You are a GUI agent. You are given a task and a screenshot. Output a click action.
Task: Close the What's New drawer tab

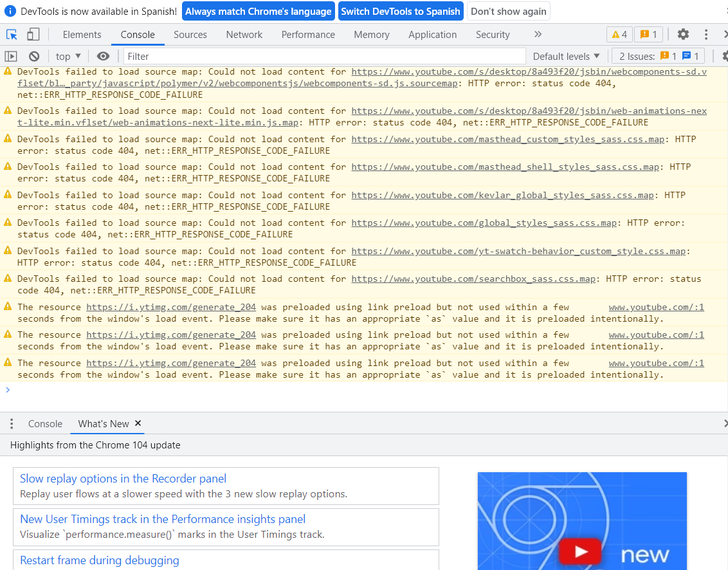pos(138,423)
